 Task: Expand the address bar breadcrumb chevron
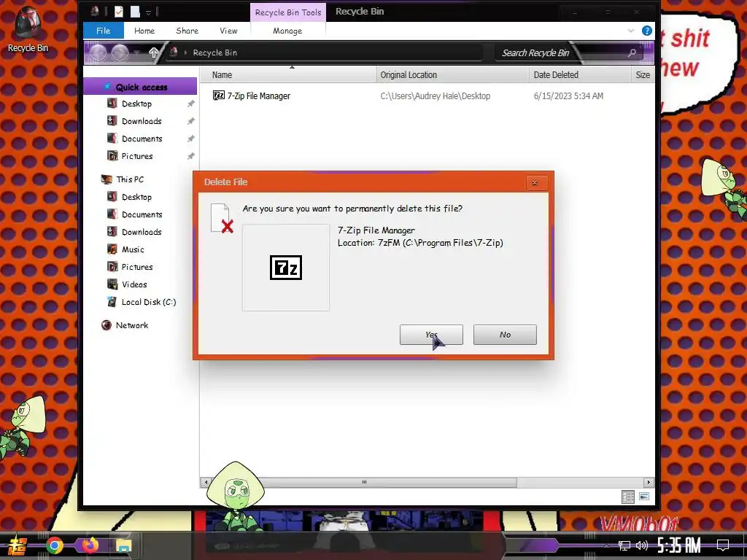point(185,52)
